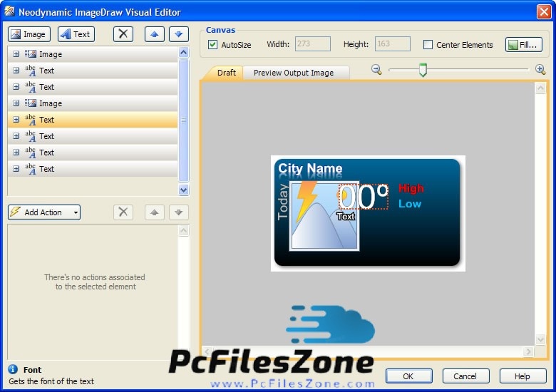This screenshot has height=392, width=556.
Task: Click the zoom slider handle
Action: (x=423, y=69)
